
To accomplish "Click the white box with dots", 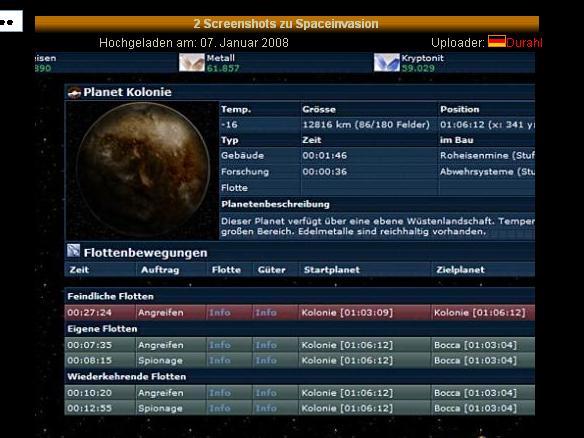I will [11, 21].
